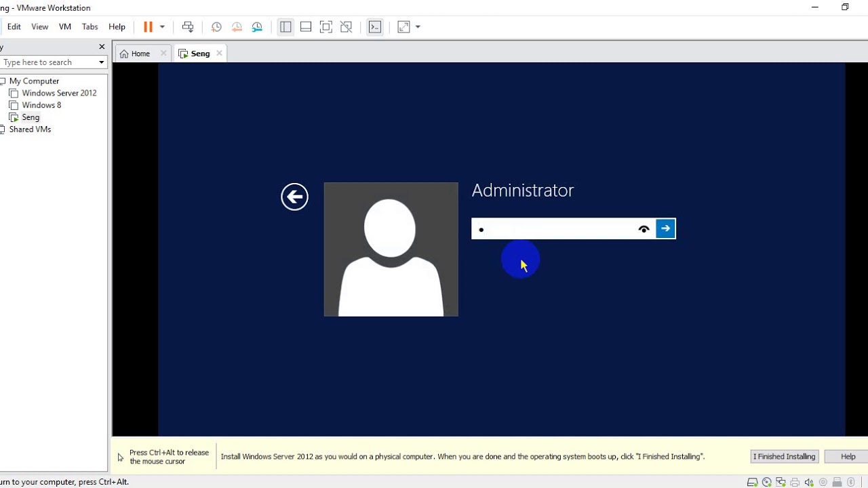Viewport: 868px width, 488px height.
Task: Click the CD/DVD drive status icon
Action: pyautogui.click(x=767, y=483)
